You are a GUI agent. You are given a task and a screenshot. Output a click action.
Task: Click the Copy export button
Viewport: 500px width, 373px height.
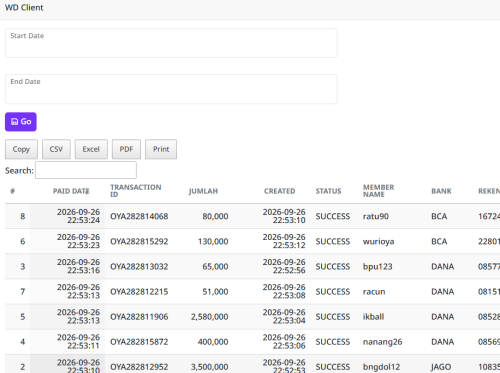pyautogui.click(x=21, y=149)
